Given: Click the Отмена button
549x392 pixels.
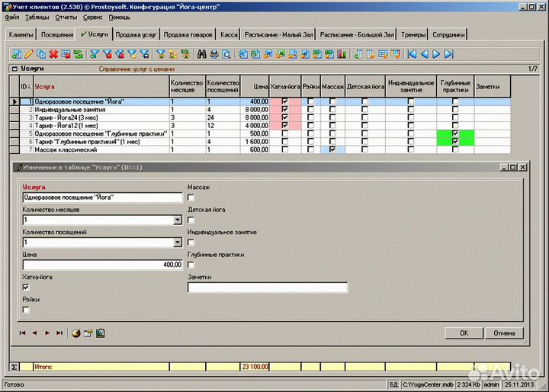Looking at the screenshot, I should 504,333.
